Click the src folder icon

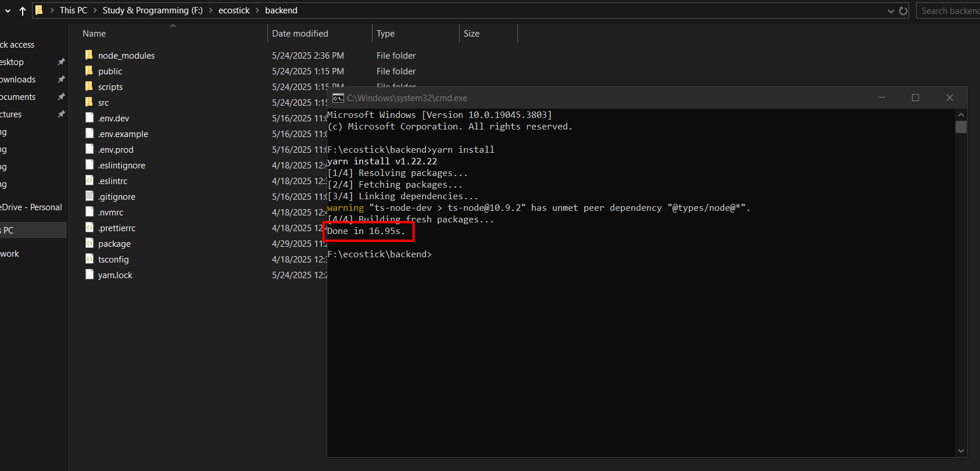[x=89, y=102]
